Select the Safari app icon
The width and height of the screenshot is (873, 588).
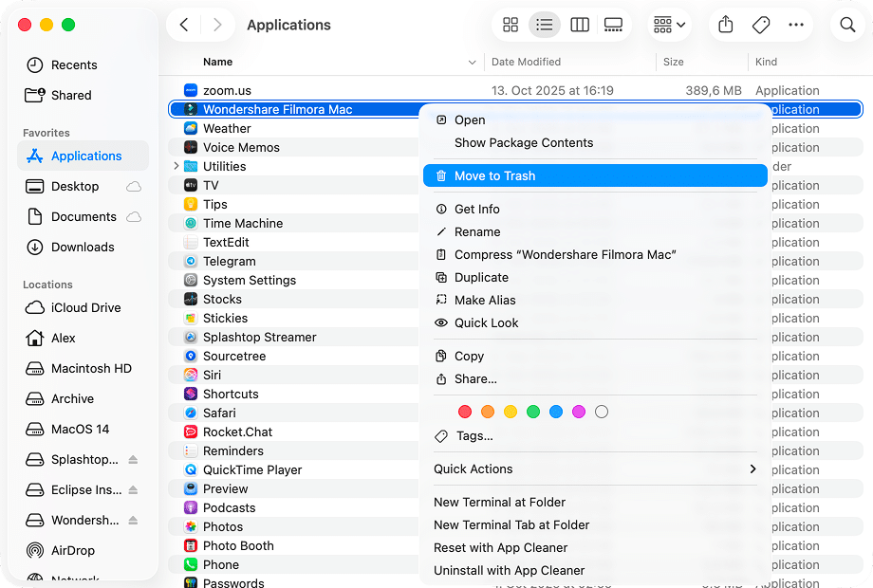pos(193,413)
